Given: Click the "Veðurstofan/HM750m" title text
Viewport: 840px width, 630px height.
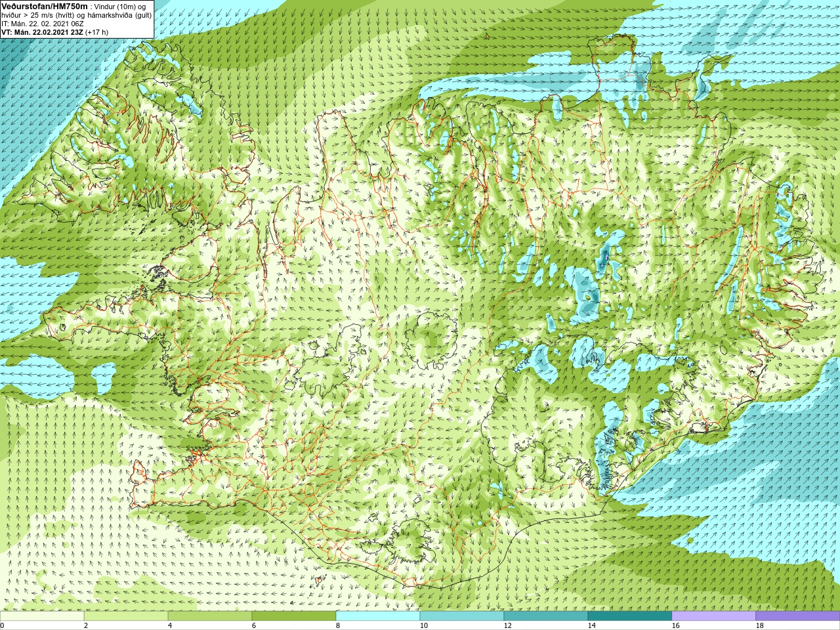Looking at the screenshot, I should 45,6.
